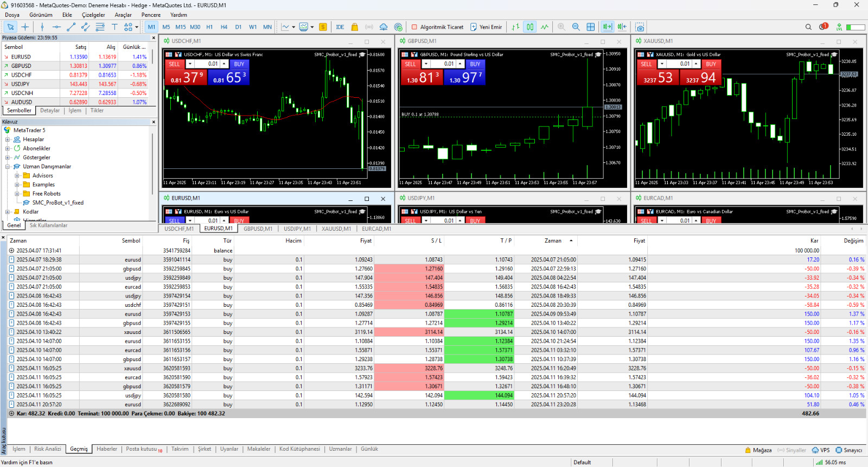Expand the Advisors folder
The height and width of the screenshot is (467, 868).
point(17,175)
